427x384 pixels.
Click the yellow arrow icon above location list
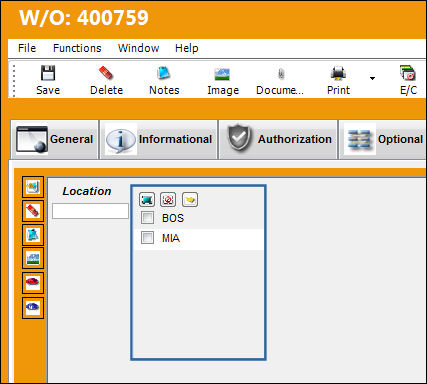pos(190,200)
